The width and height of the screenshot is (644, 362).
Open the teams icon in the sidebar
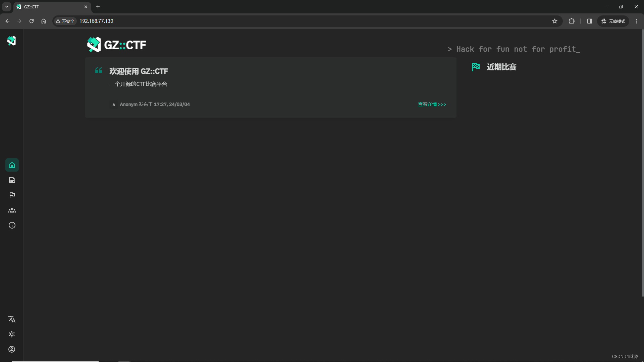(x=12, y=210)
